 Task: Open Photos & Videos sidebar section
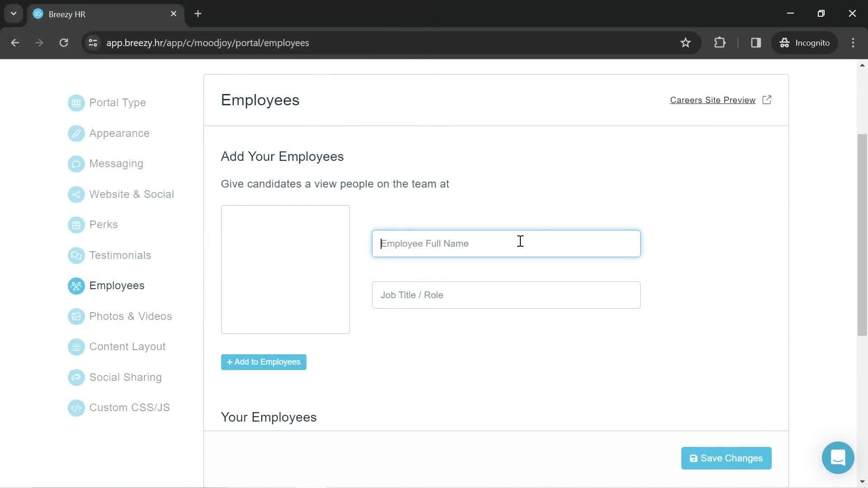pos(131,316)
